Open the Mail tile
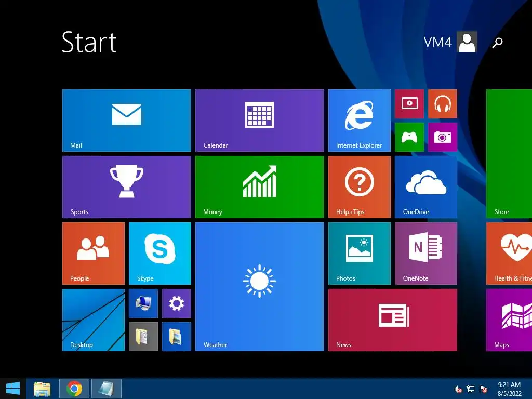Screen dimensions: 532x399 click(127, 121)
